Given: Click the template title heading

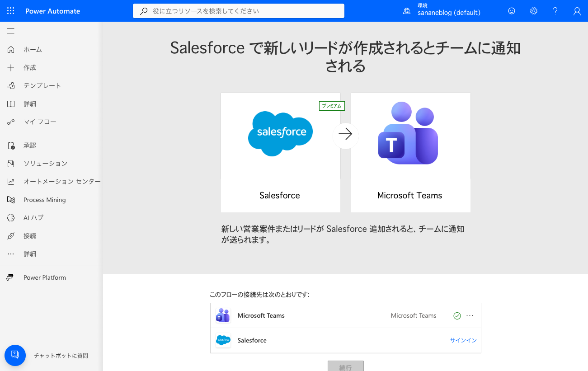Looking at the screenshot, I should [x=345, y=56].
